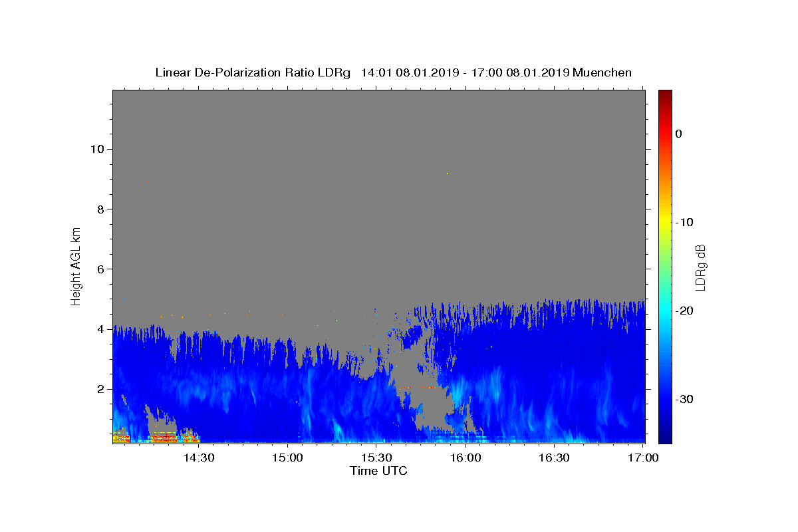Click the start time '14:01 08.01.2019' in title
This screenshot has height=532, width=798.
pos(410,72)
